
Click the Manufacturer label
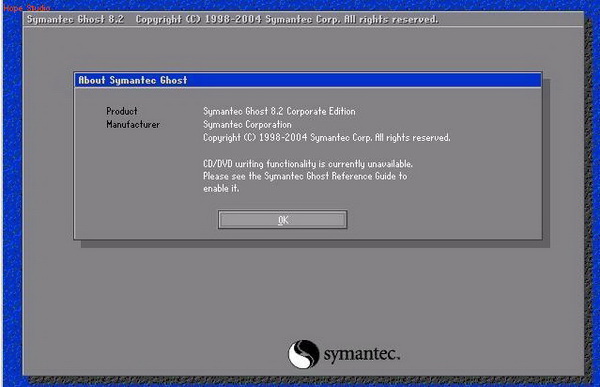133,124
